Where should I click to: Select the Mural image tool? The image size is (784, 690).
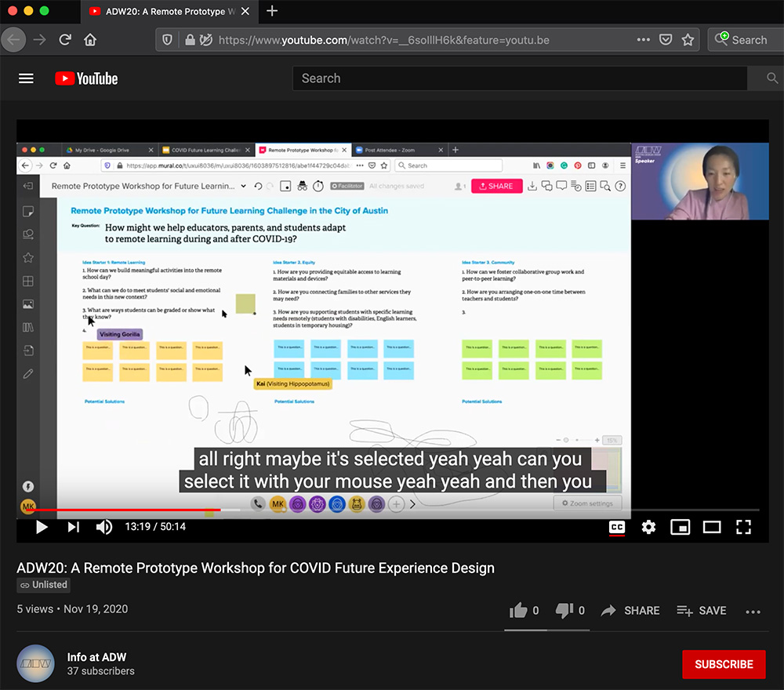[x=28, y=304]
